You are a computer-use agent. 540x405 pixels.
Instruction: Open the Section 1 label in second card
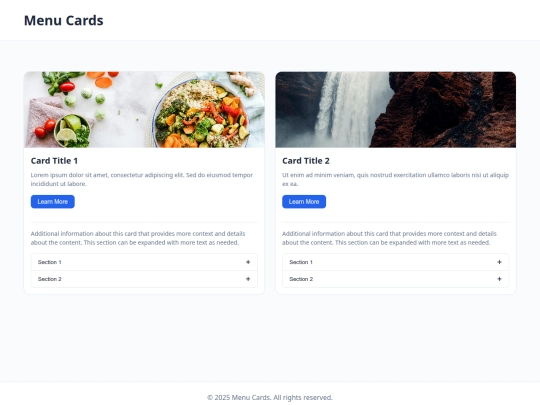click(x=301, y=262)
